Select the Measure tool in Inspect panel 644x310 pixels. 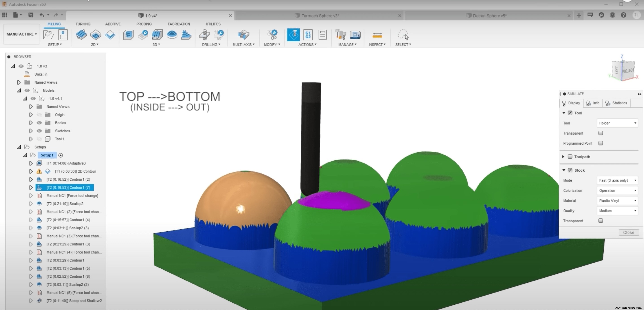point(377,35)
